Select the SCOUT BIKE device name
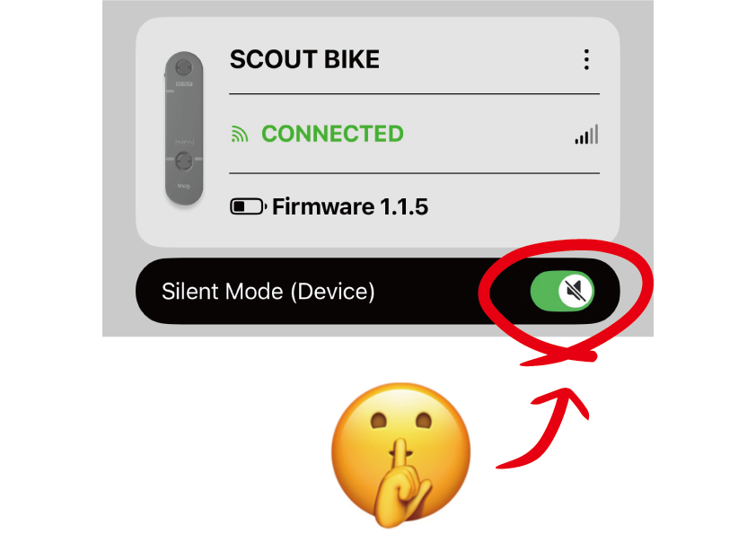Screen dimensions: 756x534 coord(304,60)
